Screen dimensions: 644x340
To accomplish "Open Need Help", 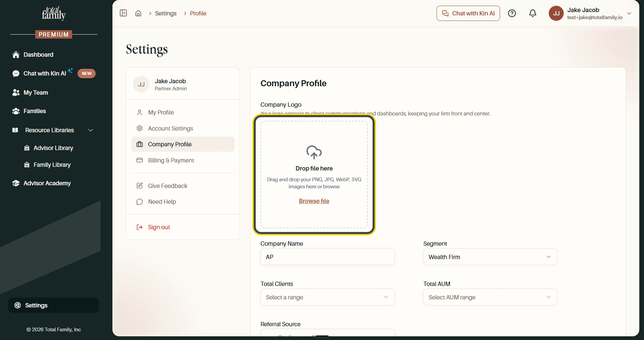I will [183, 202].
